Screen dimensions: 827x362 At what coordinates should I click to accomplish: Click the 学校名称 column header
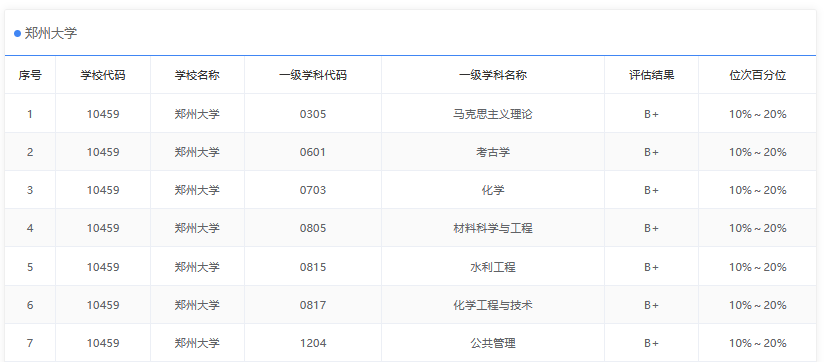pos(197,75)
